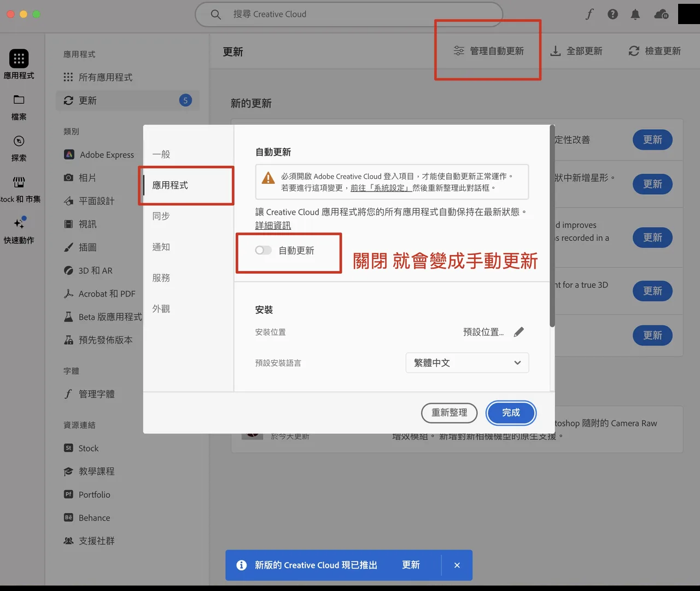
Task: Click the 視訊 film strip icon
Action: [68, 224]
